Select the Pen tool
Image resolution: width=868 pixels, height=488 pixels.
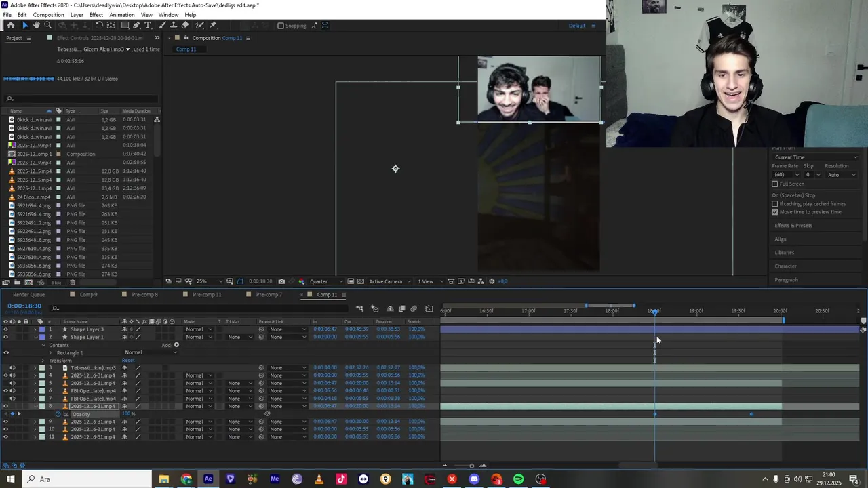(x=137, y=25)
